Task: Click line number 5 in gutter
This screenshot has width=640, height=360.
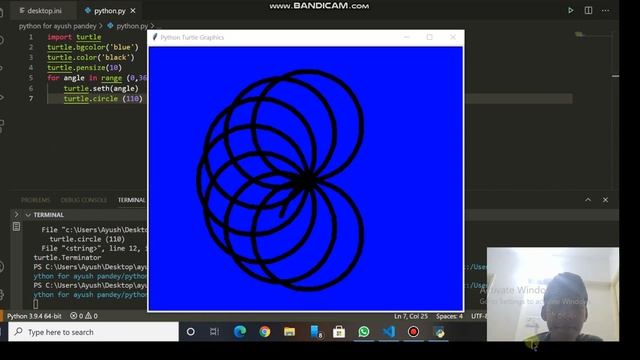Action: pos(31,78)
